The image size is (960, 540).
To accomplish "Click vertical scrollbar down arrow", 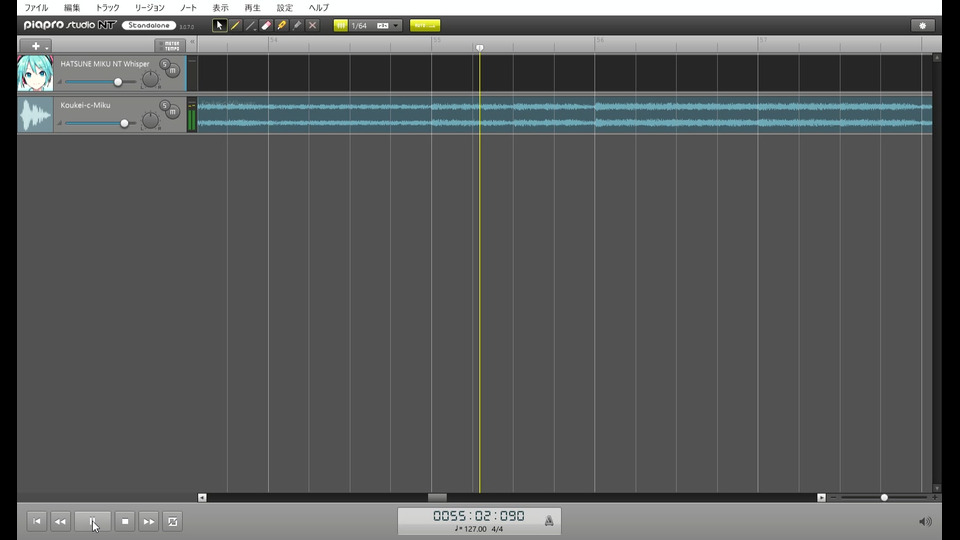I will coord(937,488).
